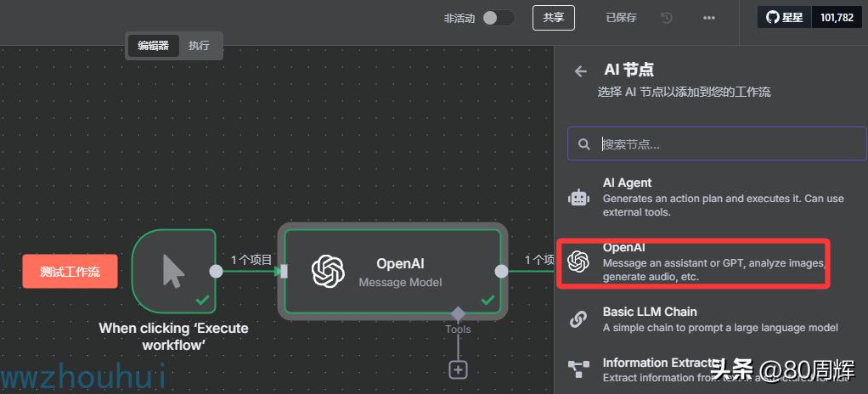Click the When clicking 'Execute workflow' label
The height and width of the screenshot is (394, 868).
pos(173,336)
